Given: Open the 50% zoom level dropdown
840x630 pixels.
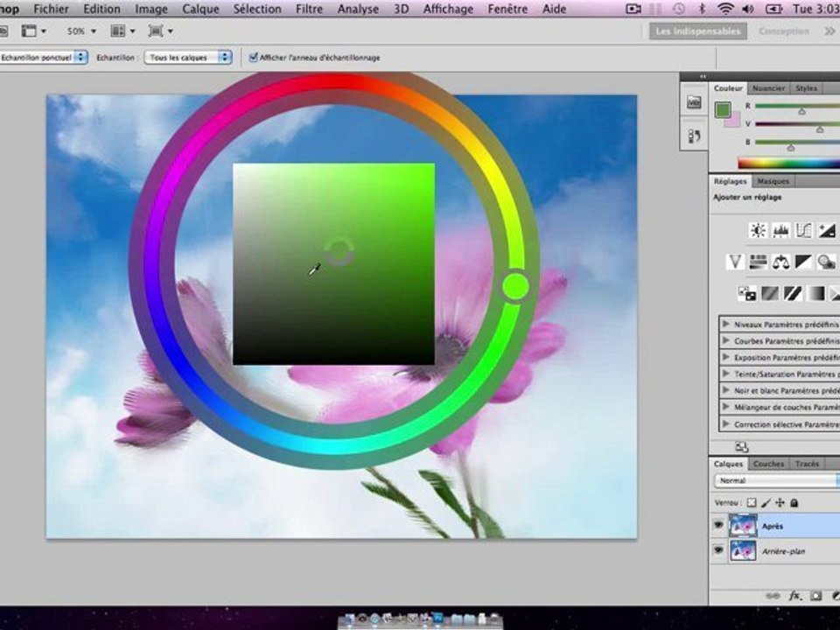Looking at the screenshot, I should coord(81,31).
